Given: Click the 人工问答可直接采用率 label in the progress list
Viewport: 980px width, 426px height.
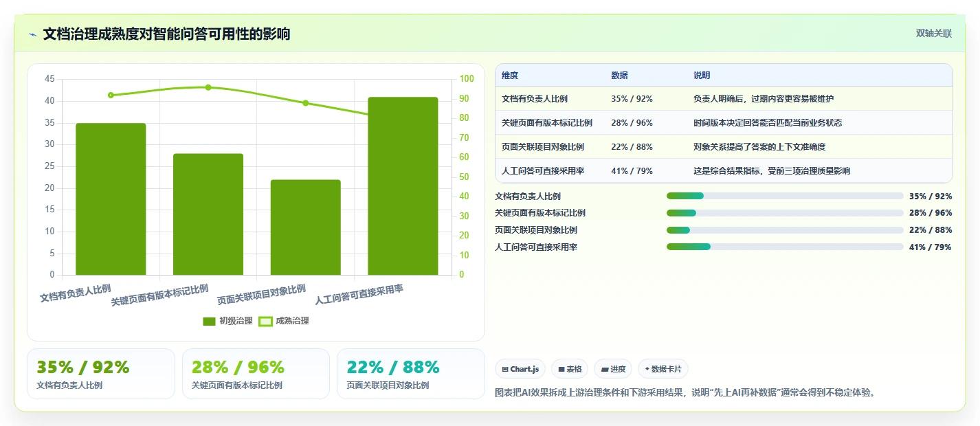Looking at the screenshot, I should 536,247.
